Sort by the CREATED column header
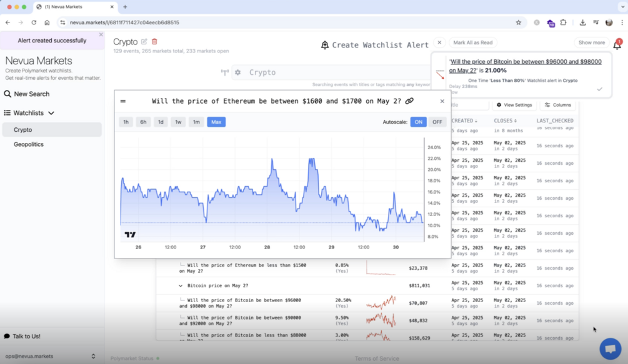628x364 pixels. pos(464,121)
